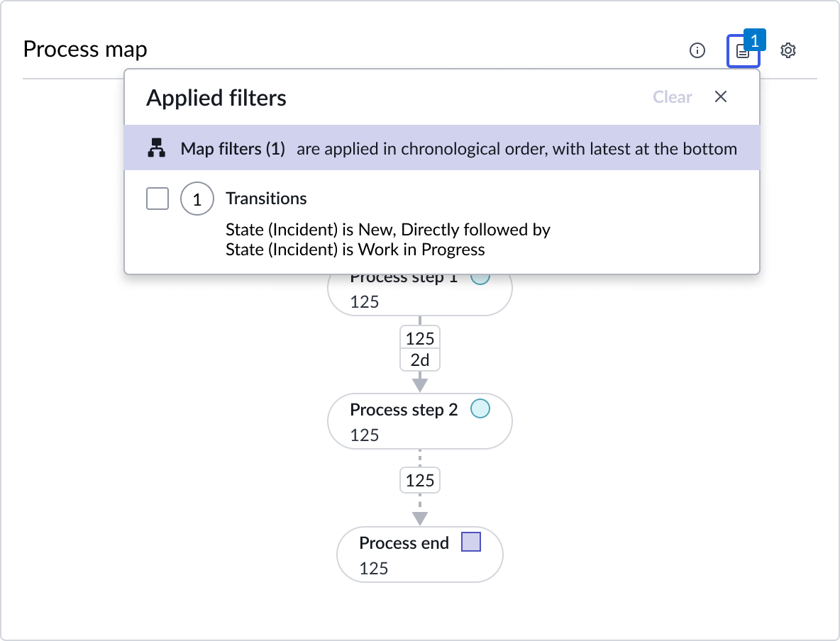Click the teal status circle on Process step 2
Image resolution: width=840 pixels, height=641 pixels.
480,408
